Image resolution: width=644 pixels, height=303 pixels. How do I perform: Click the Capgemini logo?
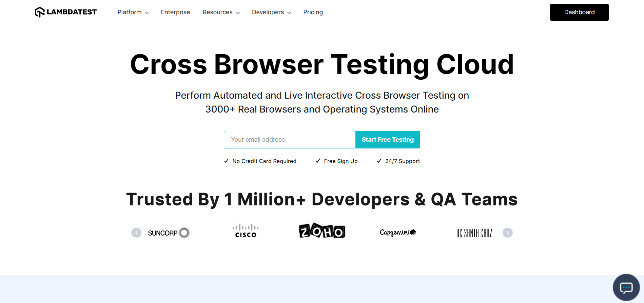tap(397, 233)
